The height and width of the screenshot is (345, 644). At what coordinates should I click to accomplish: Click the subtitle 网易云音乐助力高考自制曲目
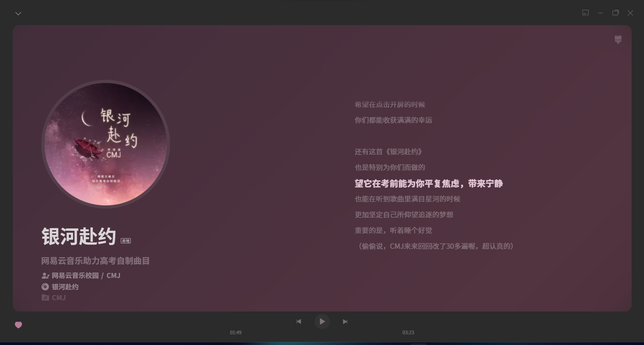[x=96, y=261]
